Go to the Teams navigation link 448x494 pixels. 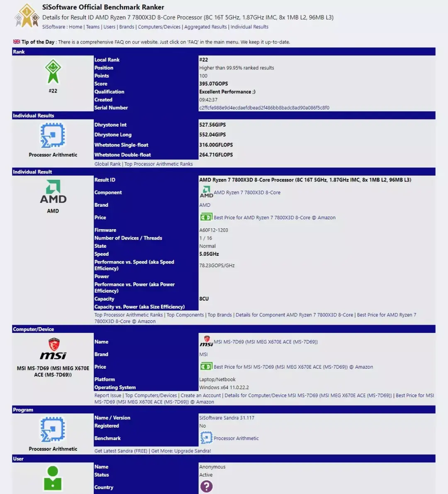point(93,27)
